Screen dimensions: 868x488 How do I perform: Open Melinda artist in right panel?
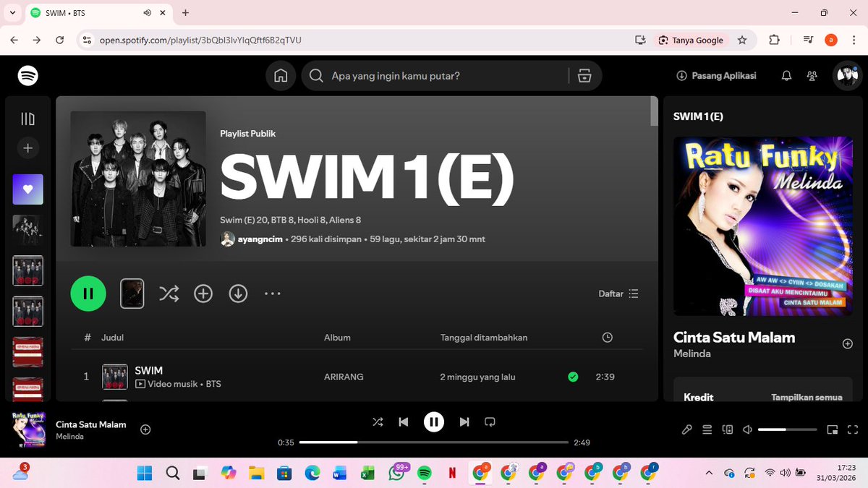pos(692,354)
